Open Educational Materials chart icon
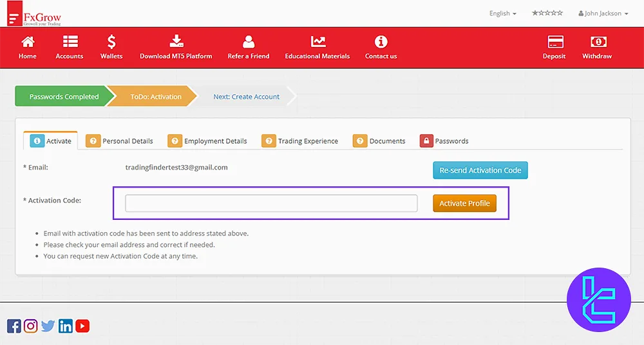Viewport: 644px width, 345px height. coord(318,41)
